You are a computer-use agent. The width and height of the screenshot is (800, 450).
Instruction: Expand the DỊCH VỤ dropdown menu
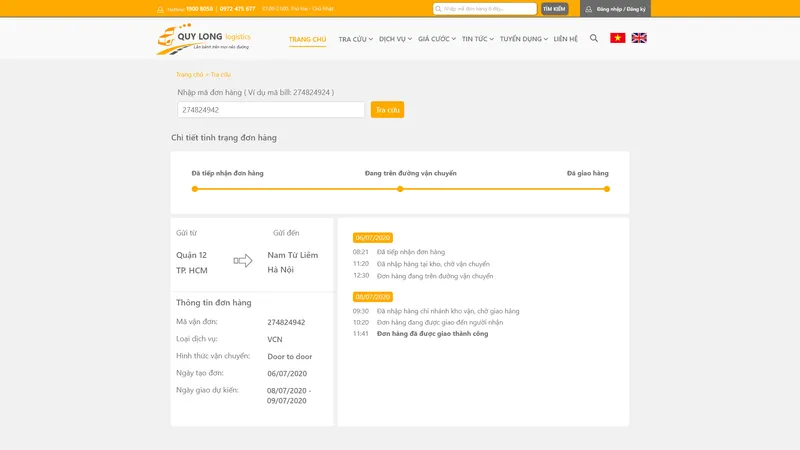395,39
